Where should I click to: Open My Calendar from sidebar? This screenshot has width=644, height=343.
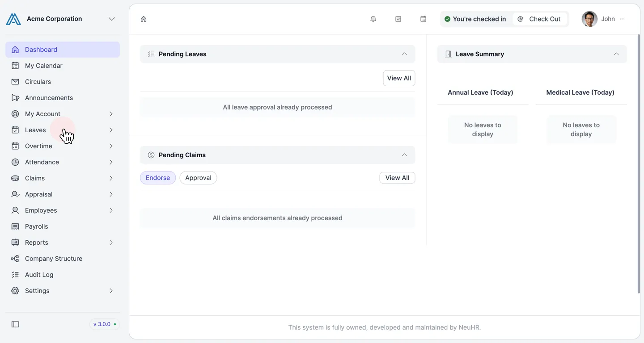pyautogui.click(x=63, y=66)
